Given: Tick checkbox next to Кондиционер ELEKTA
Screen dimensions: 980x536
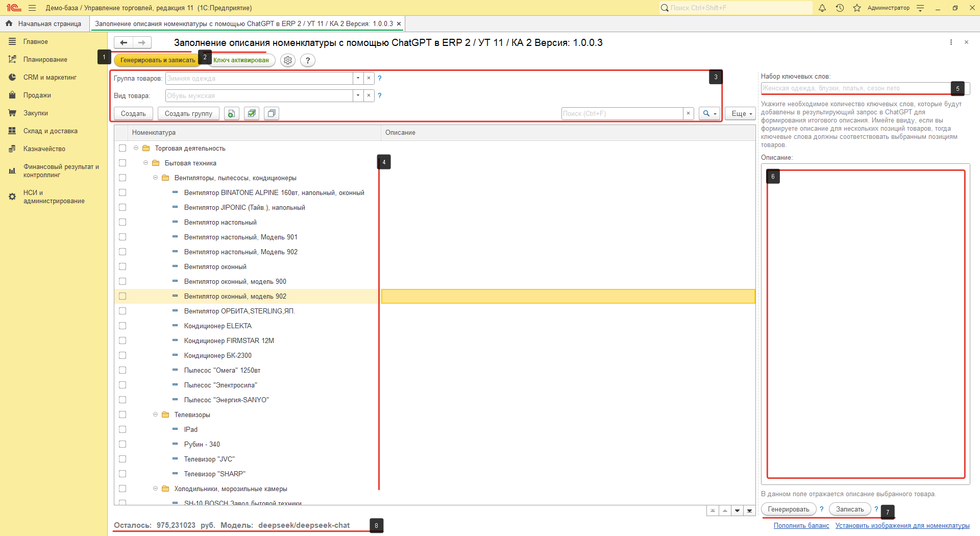Looking at the screenshot, I should tap(122, 326).
